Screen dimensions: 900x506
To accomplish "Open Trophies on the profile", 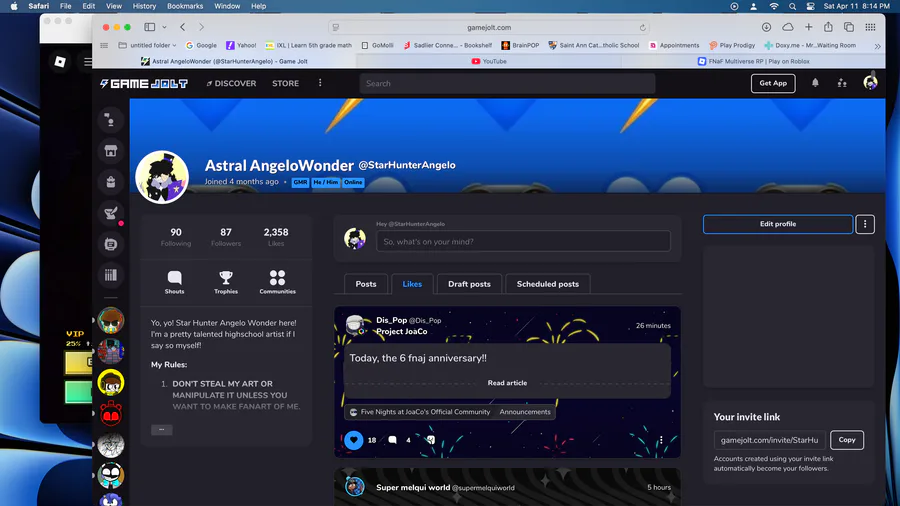I will (226, 282).
